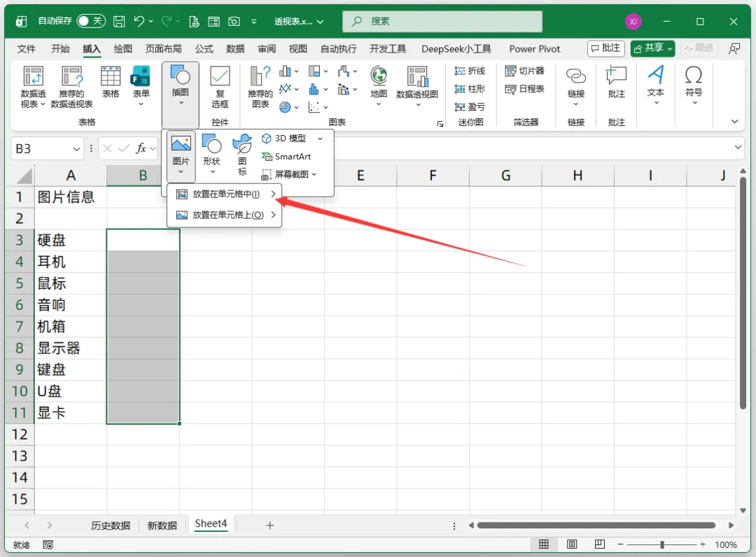Select cell A8 containing 显示器
756x557 pixels.
(71, 348)
